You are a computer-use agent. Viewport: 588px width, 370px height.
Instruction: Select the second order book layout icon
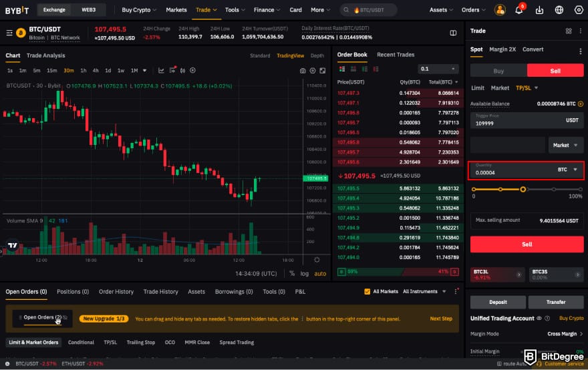(x=353, y=69)
